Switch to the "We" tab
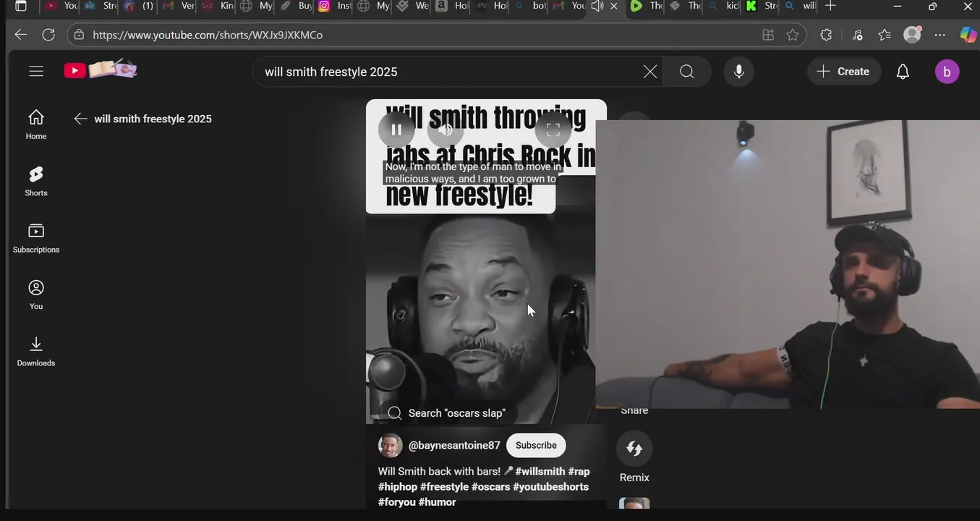 [x=412, y=6]
